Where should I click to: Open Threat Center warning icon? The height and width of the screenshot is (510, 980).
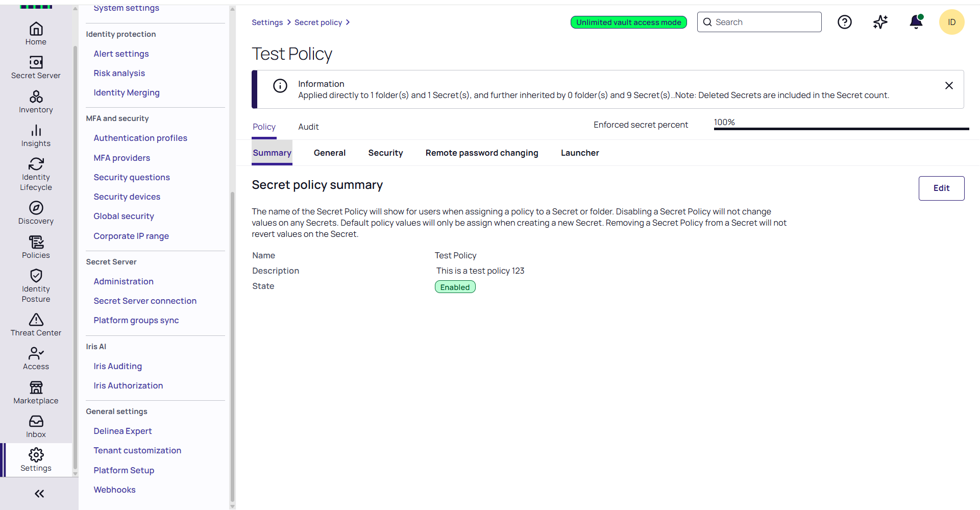[36, 320]
